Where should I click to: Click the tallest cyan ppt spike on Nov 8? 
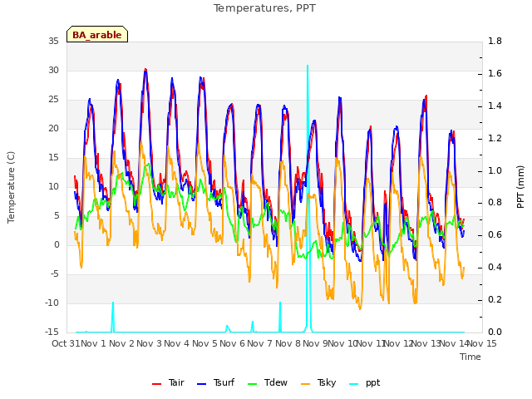point(308,199)
